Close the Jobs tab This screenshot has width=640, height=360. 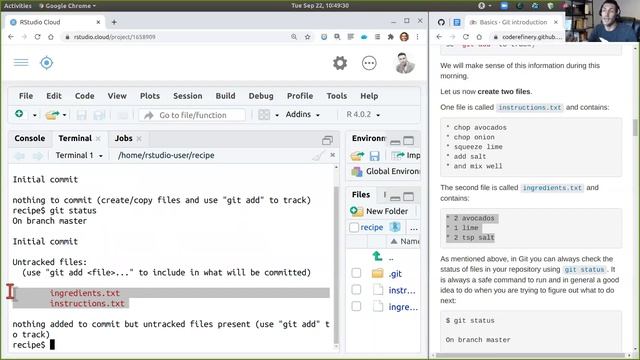(x=139, y=139)
